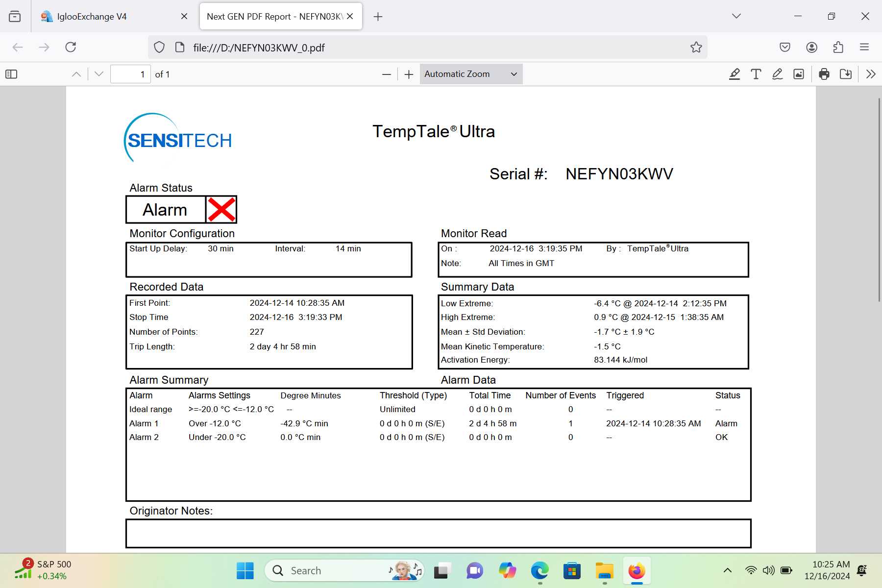Print the PDF document
This screenshot has height=588, width=882.
[x=824, y=74]
